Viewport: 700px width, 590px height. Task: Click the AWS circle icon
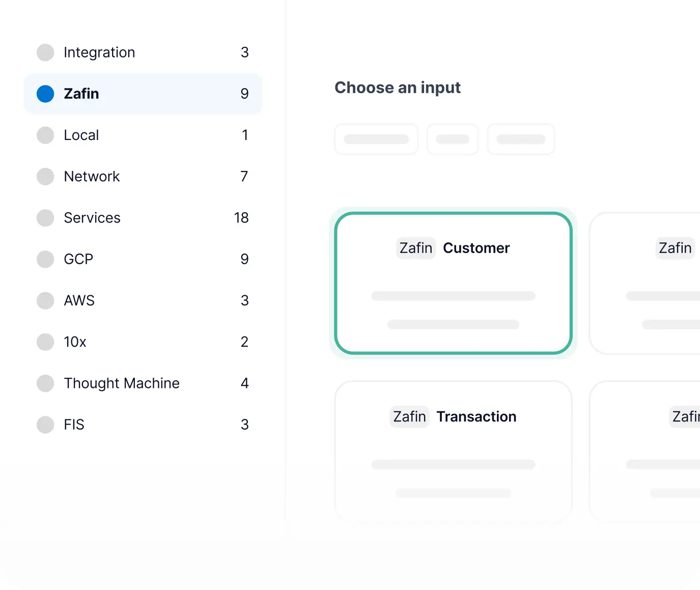(45, 300)
